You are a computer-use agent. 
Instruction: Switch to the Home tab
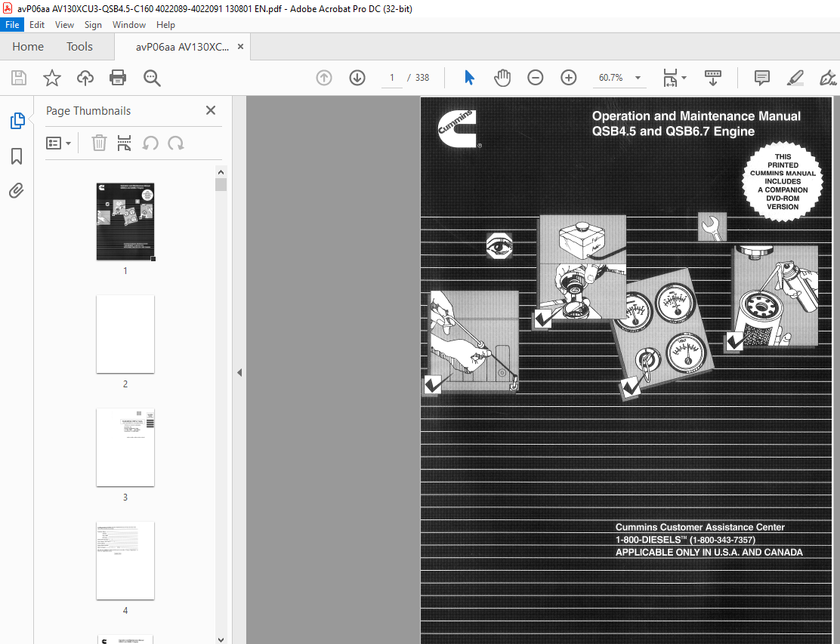click(28, 47)
